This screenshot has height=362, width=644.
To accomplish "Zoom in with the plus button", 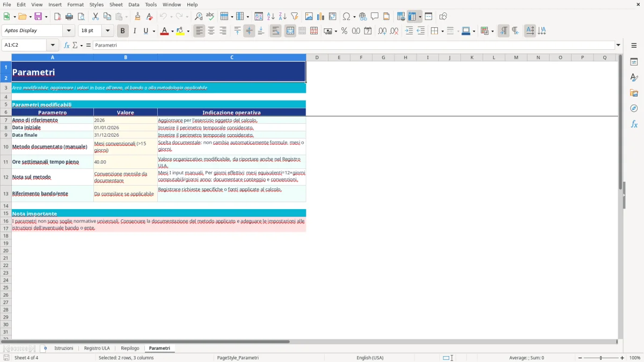I will pyautogui.click(x=623, y=358).
